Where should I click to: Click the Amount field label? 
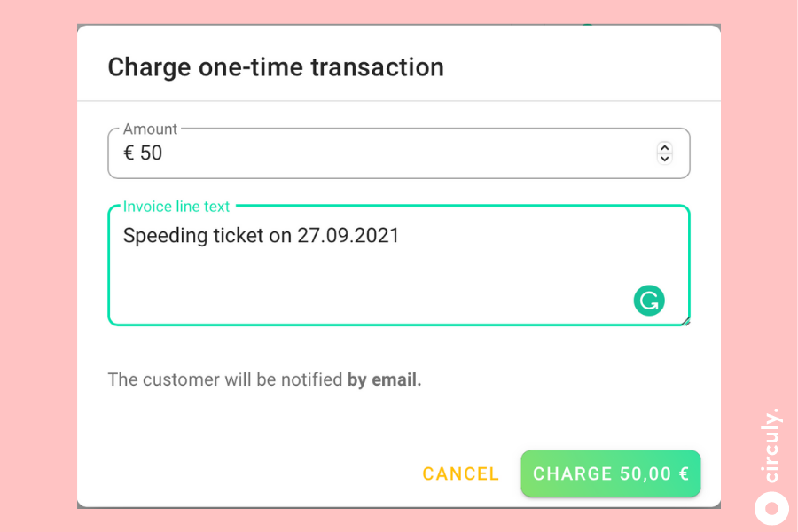click(x=149, y=129)
